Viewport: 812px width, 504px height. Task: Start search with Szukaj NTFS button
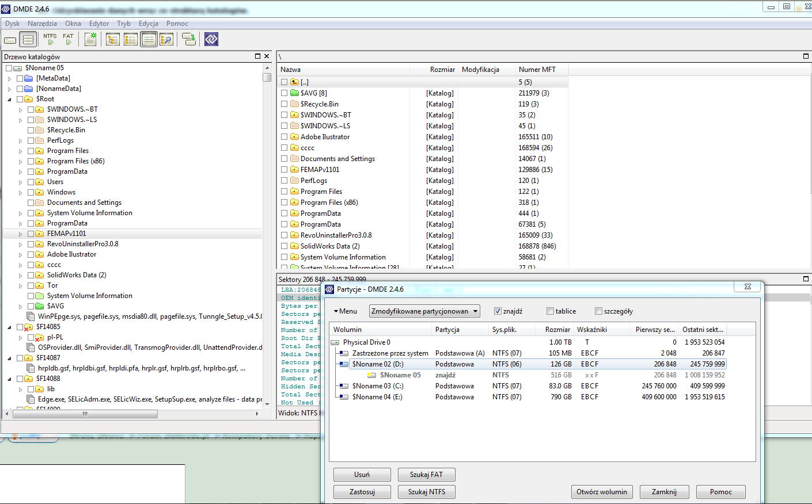point(427,492)
